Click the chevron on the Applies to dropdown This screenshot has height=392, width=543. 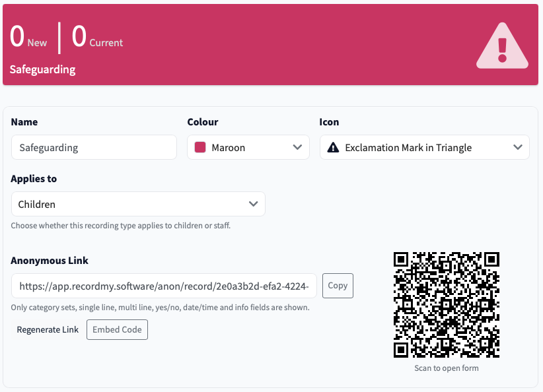[x=253, y=204]
